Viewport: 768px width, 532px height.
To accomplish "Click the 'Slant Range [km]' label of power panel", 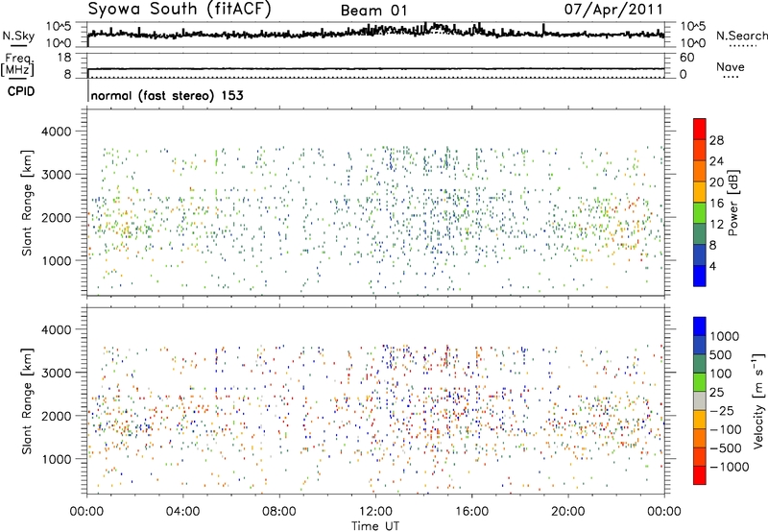I will click(27, 203).
